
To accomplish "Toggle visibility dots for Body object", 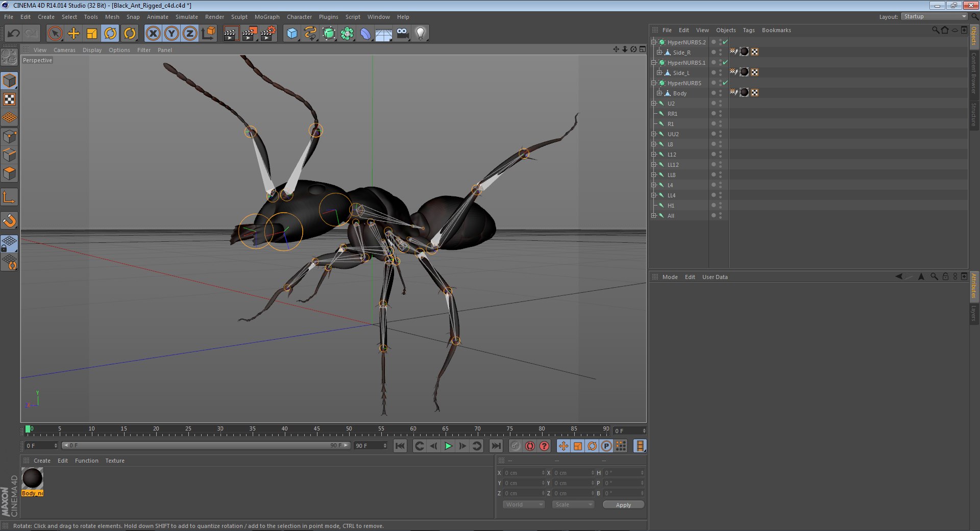I will (x=720, y=93).
